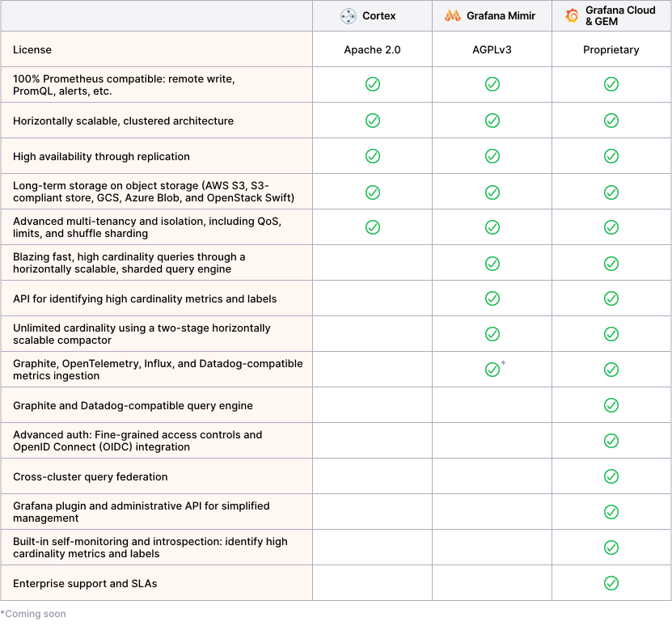Click the Enterprise support and SLAs label
Viewport: 672px width, 626px height.
(85, 584)
